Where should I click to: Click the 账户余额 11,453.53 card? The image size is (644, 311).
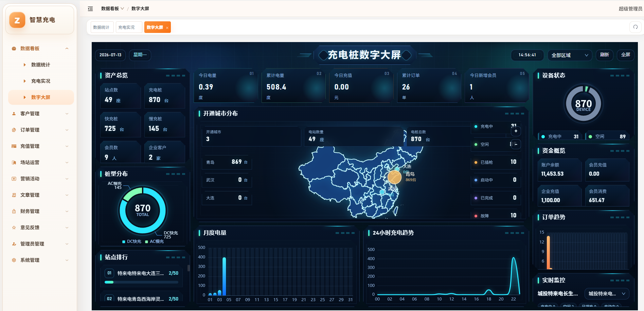coord(559,170)
